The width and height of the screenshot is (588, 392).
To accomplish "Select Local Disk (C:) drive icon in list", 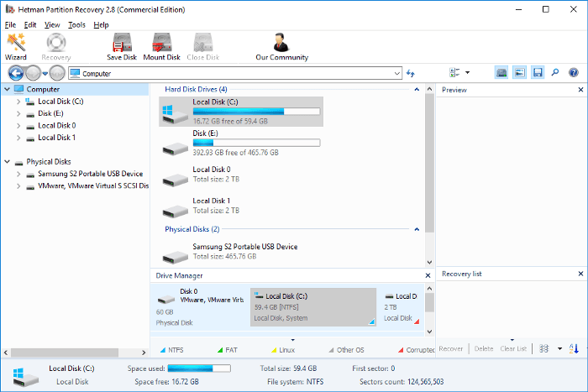I will pyautogui.click(x=175, y=114).
